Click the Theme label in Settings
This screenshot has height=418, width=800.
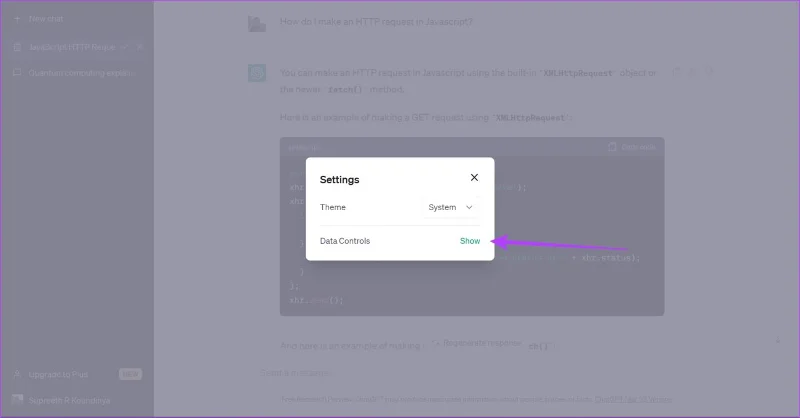click(x=333, y=207)
